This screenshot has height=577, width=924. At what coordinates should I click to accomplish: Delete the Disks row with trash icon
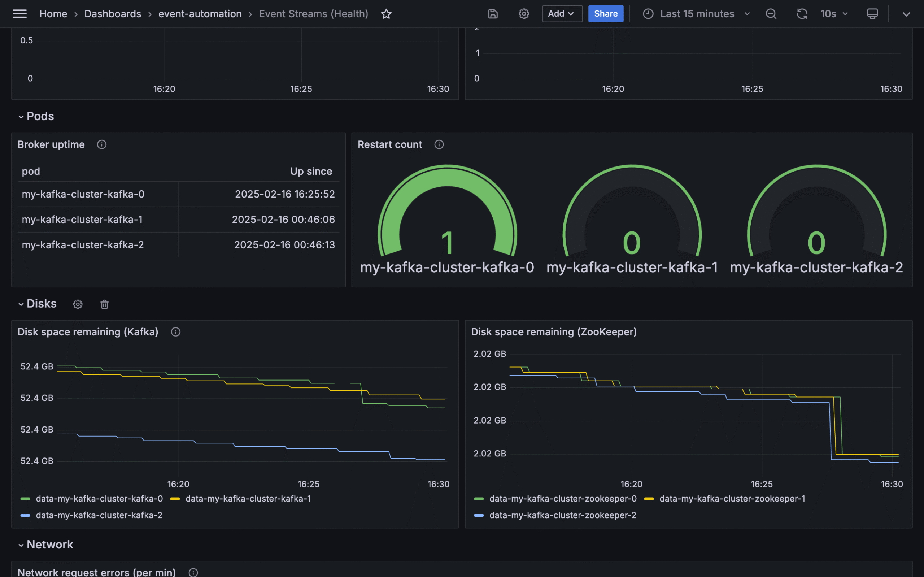(x=104, y=304)
